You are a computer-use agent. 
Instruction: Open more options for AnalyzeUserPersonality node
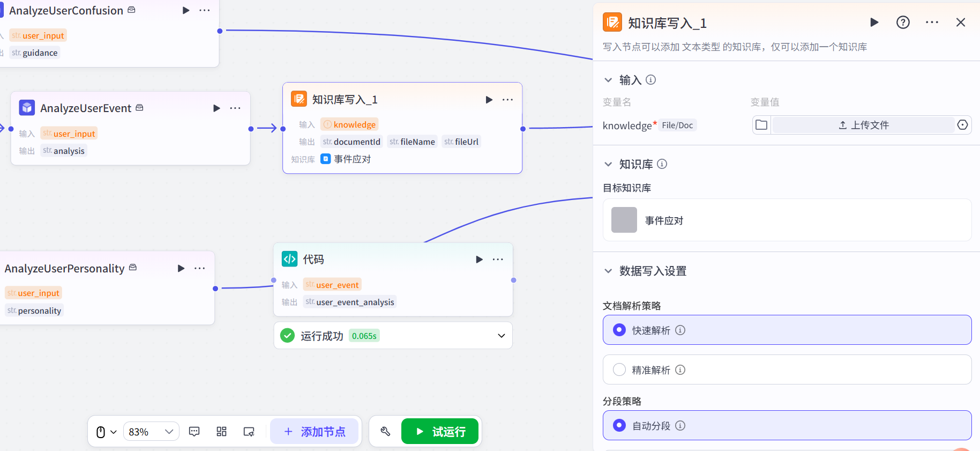pyautogui.click(x=200, y=268)
